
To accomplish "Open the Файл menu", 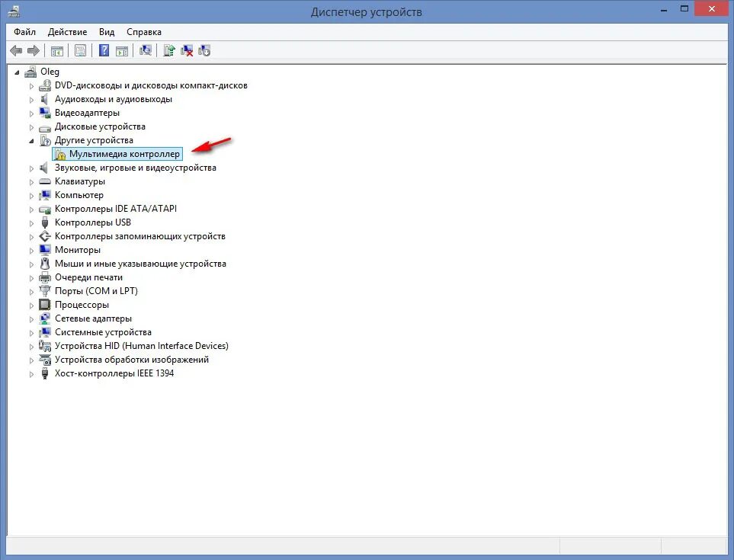I will tap(25, 32).
